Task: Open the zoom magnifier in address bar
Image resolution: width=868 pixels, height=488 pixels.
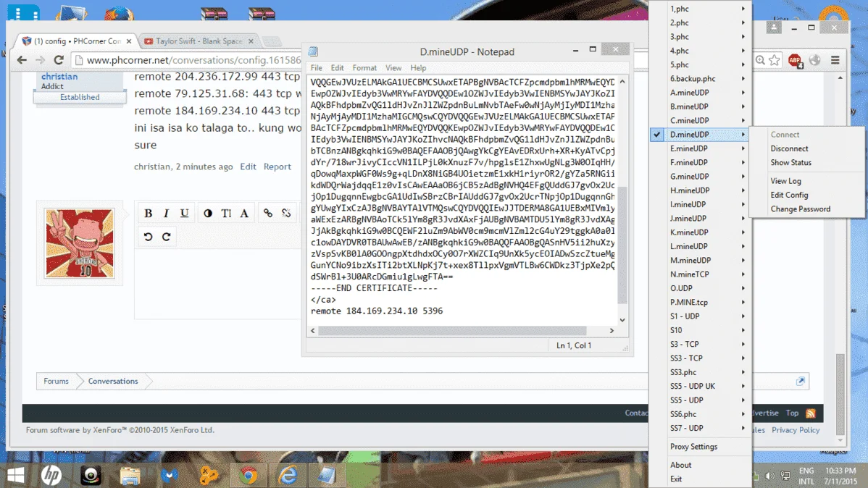Action: coord(761,60)
